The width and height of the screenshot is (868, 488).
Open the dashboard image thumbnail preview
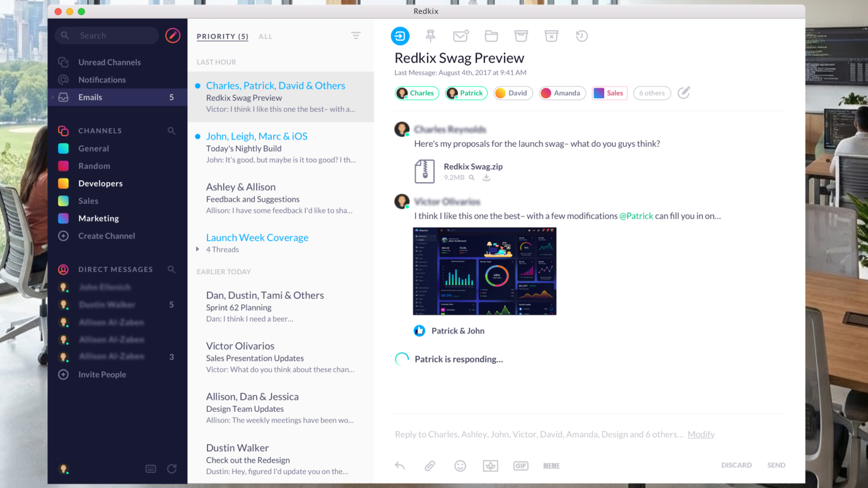(x=484, y=271)
